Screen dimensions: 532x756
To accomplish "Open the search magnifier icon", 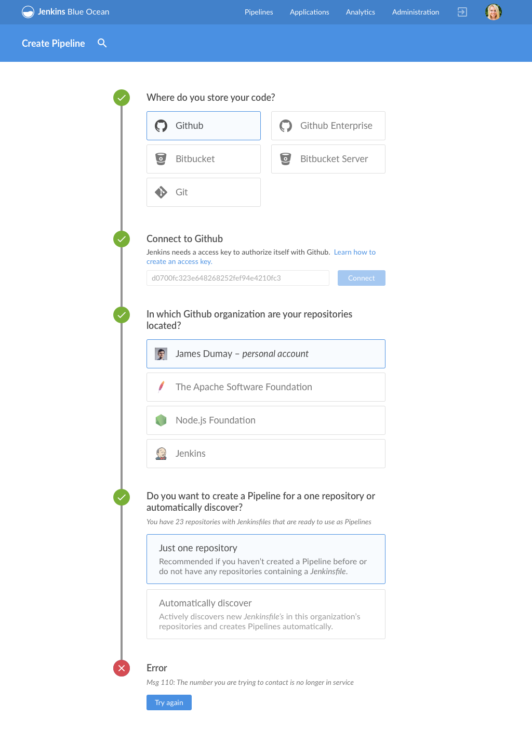I will click(102, 43).
